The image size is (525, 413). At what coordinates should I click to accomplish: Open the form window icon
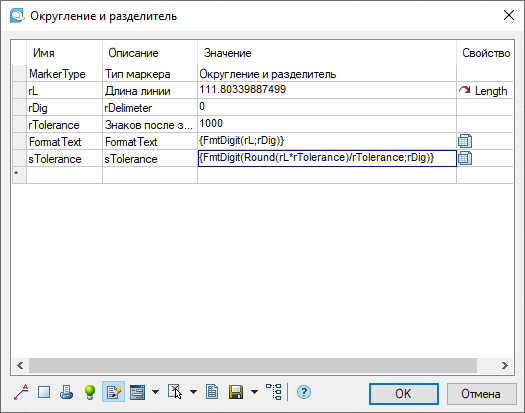137,392
